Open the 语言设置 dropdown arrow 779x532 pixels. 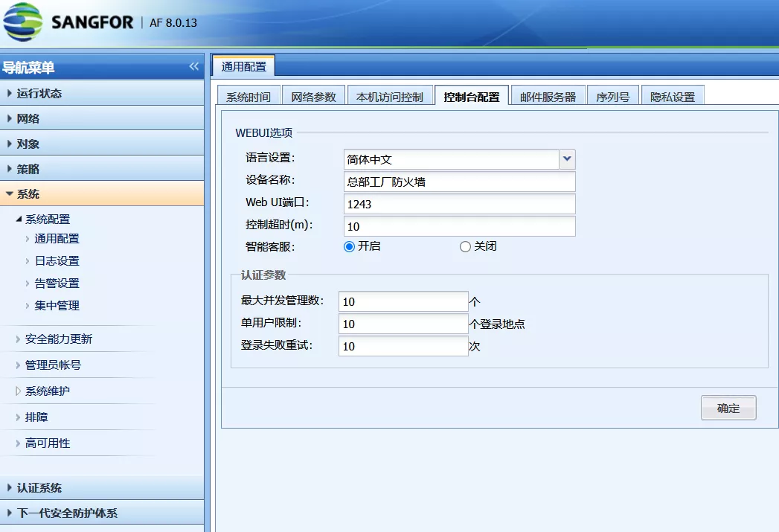tap(567, 159)
